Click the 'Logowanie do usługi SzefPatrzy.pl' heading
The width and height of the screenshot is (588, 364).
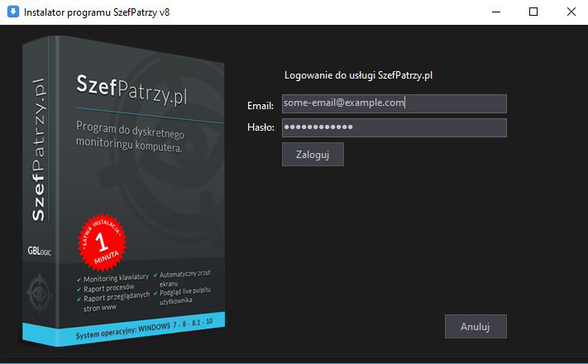pyautogui.click(x=358, y=75)
